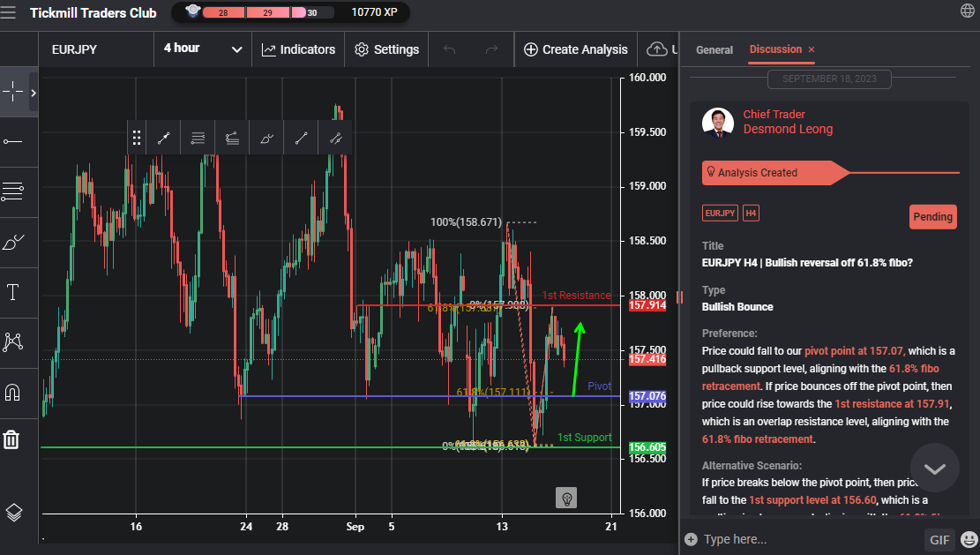The width and height of the screenshot is (980, 555).
Task: Click the 1st Resistance chart label
Action: [576, 295]
